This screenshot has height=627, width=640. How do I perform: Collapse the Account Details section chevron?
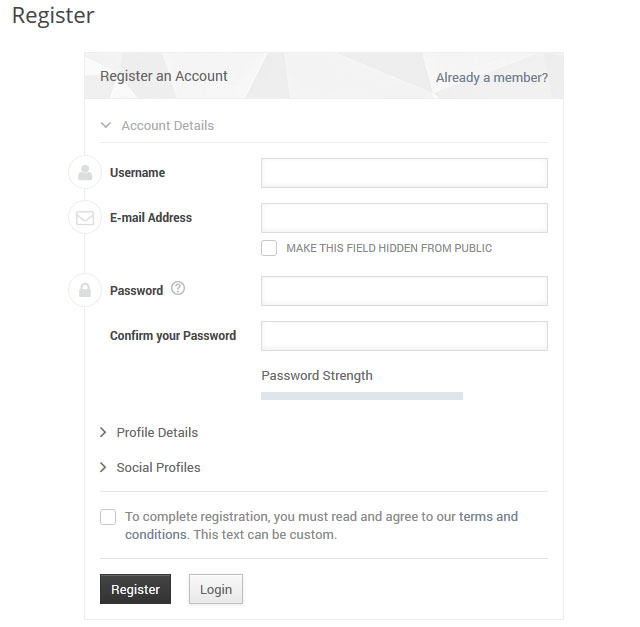(x=106, y=125)
